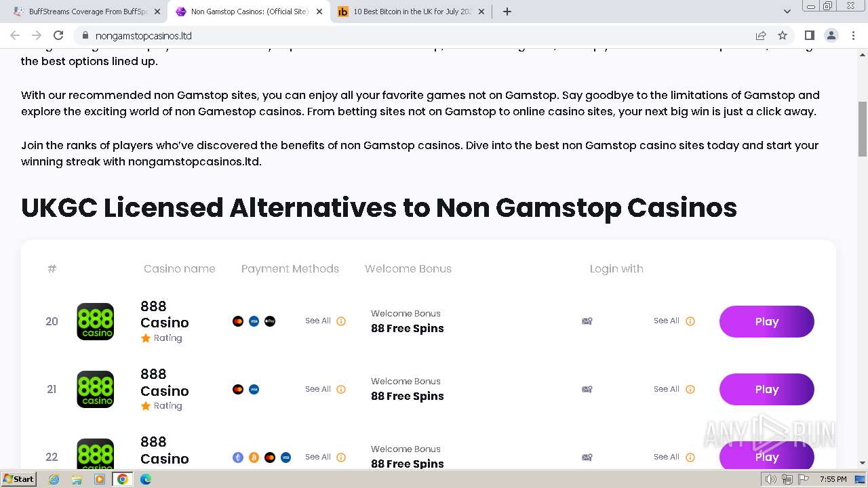Click the Mastercard icon in row 20
This screenshot has height=488, width=868.
click(x=238, y=321)
